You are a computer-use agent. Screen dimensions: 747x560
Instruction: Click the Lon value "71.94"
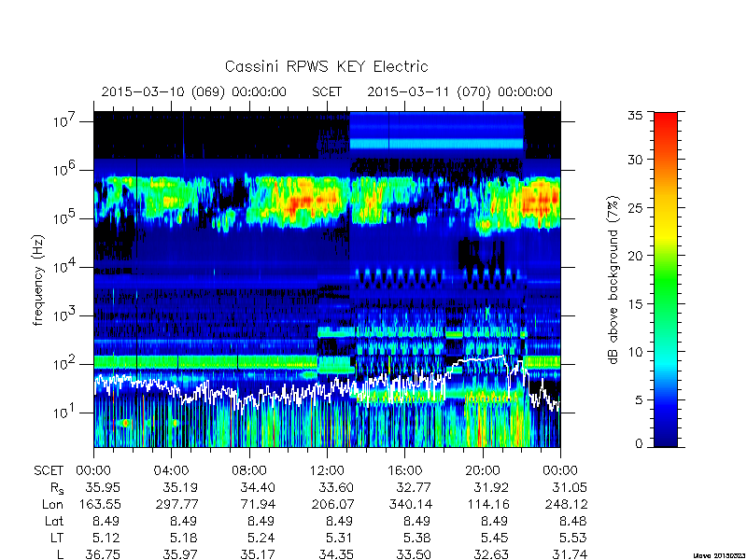[258, 504]
